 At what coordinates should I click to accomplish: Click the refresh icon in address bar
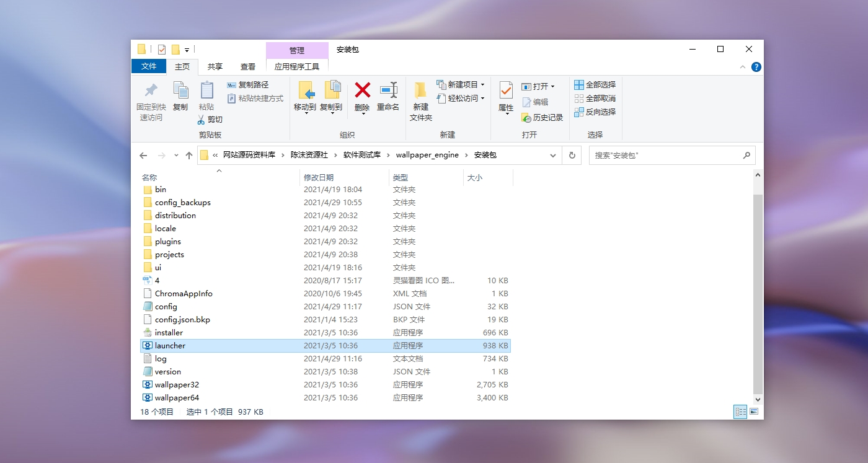(x=571, y=155)
